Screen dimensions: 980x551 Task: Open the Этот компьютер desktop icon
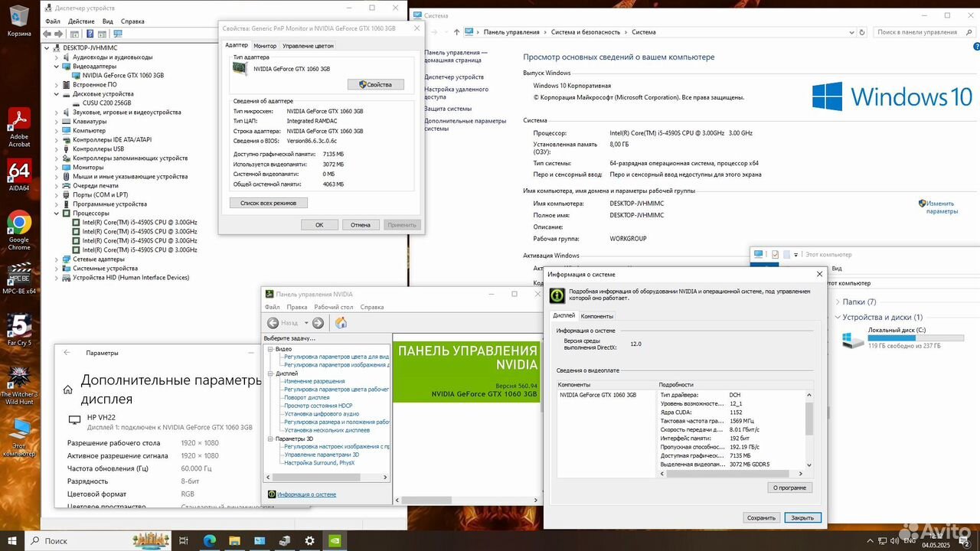19,437
